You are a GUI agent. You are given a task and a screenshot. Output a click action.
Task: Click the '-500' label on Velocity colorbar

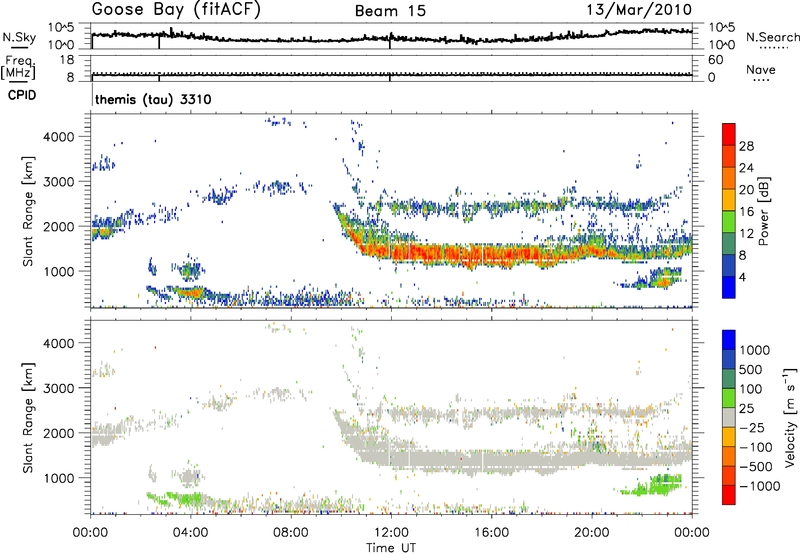755,466
